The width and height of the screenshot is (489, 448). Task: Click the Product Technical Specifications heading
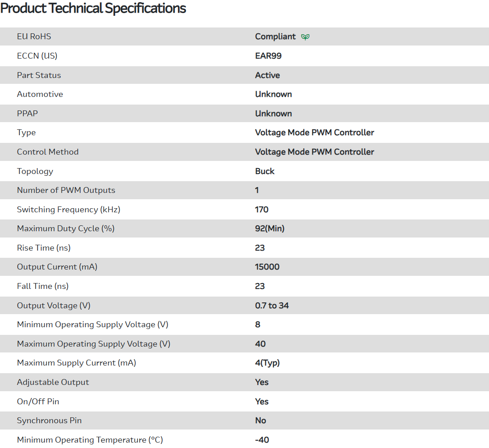point(93,8)
